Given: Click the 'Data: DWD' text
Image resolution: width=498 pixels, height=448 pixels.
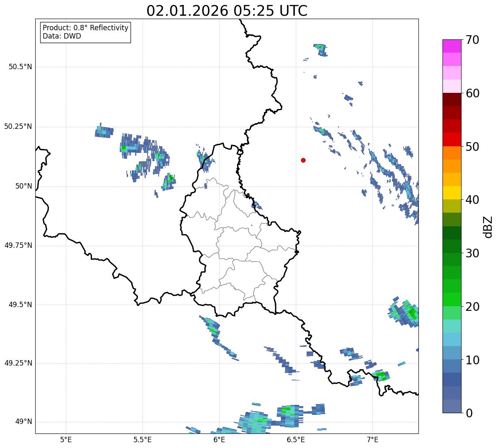Looking at the screenshot, I should click(x=62, y=36).
